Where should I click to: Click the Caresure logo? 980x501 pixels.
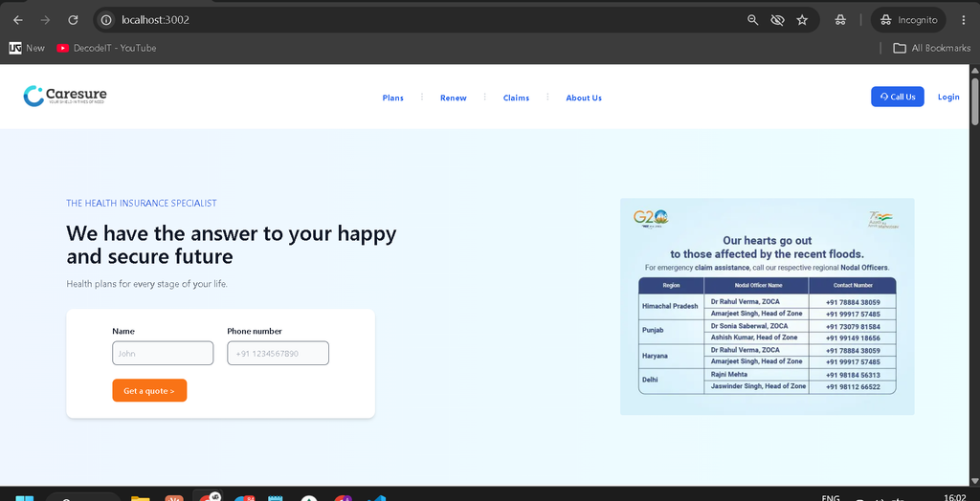(x=65, y=96)
